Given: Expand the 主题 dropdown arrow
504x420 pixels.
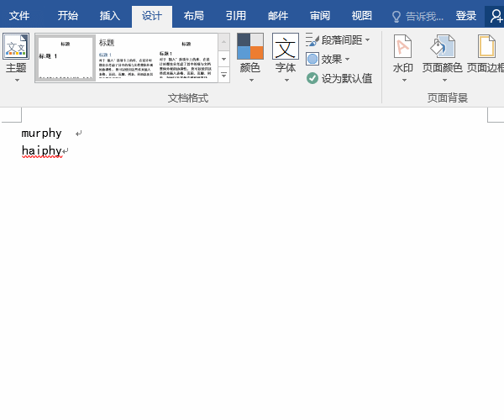Looking at the screenshot, I should point(17,80).
